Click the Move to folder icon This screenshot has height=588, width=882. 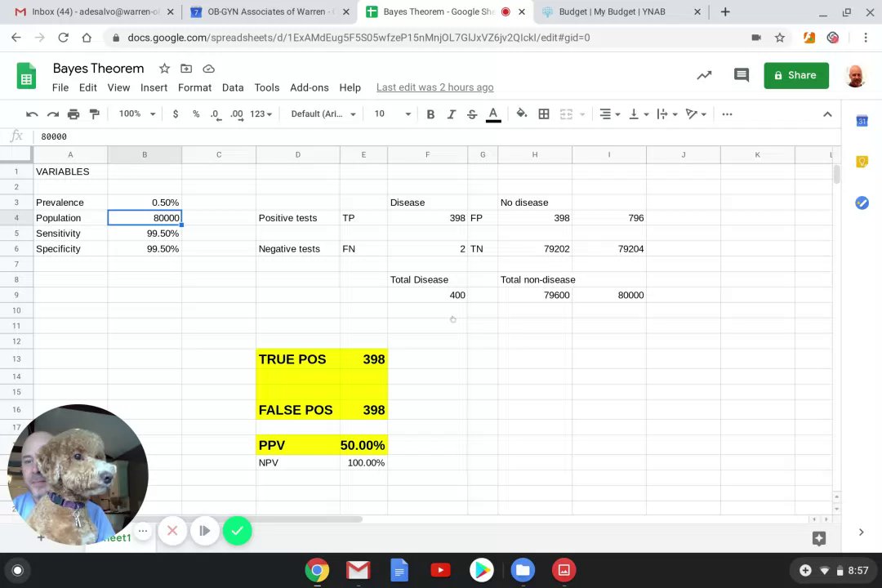point(186,69)
